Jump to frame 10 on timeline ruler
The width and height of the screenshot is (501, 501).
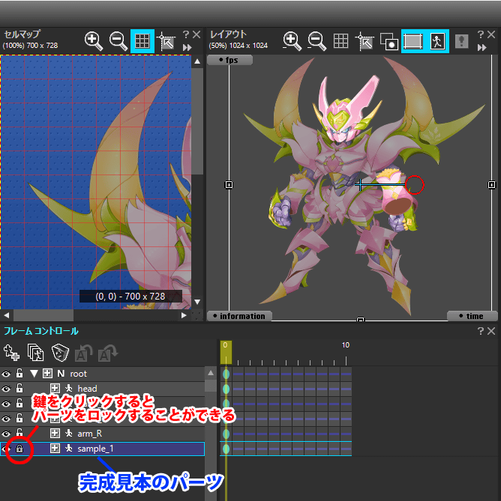pos(346,345)
